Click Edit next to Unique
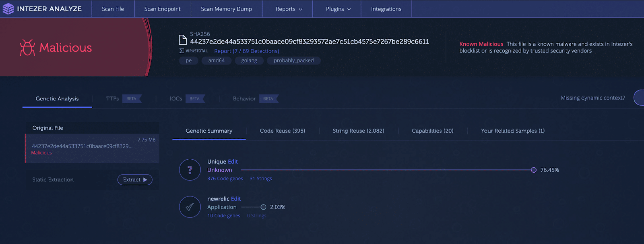This screenshot has width=644, height=244. [x=233, y=162]
